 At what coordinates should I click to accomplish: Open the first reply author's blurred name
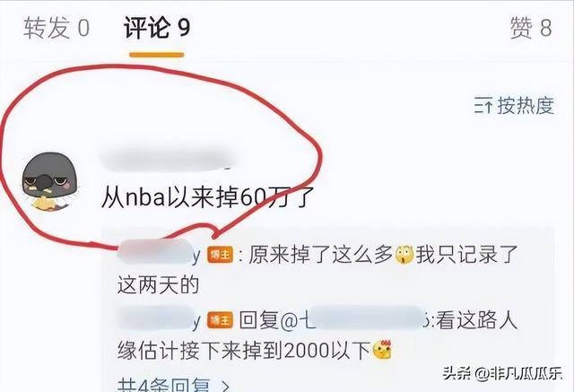159,252
